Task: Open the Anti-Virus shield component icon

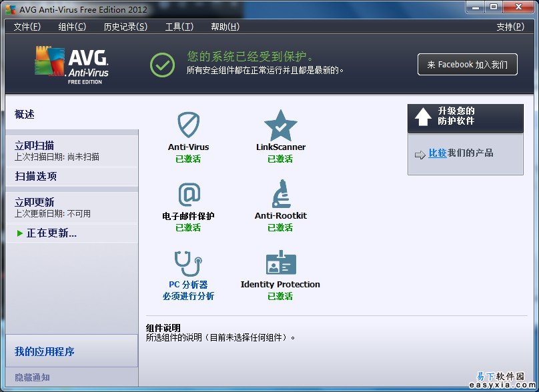Action: click(x=189, y=125)
